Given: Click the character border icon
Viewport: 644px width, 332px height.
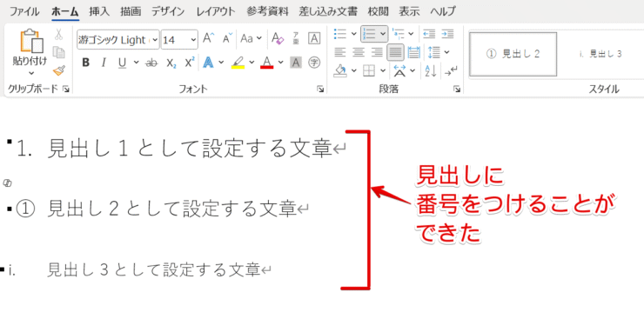Looking at the screenshot, I should (x=314, y=38).
